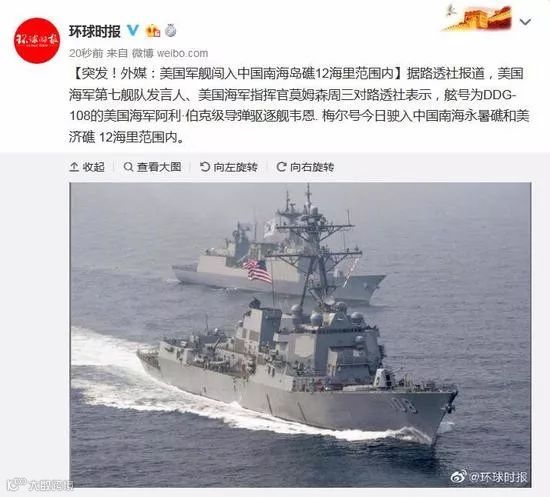Click the @环球时报 watermark on photo
Image resolution: width=550 pixels, height=497 pixels.
point(489,477)
